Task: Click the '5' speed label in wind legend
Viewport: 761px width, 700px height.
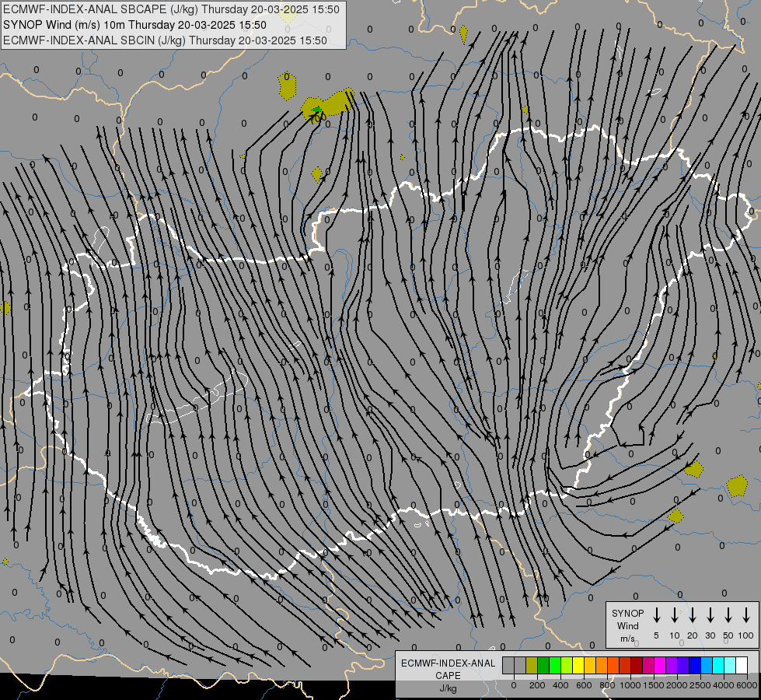Action: tap(656, 635)
